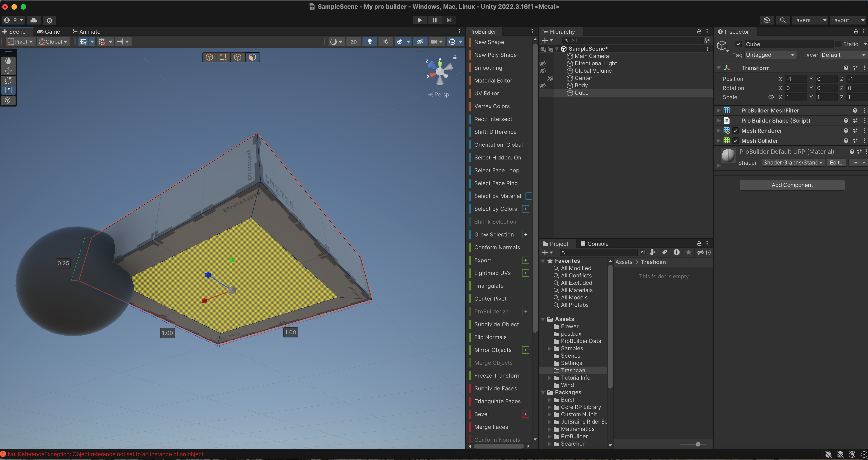Select the Hand view tool
Image resolution: width=868 pixels, height=460 pixels.
click(8, 61)
